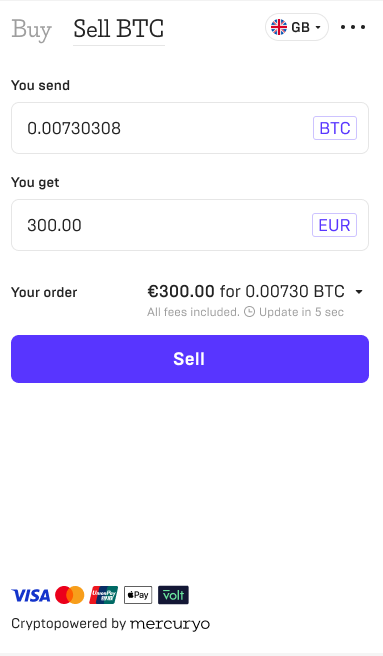Screen dimensions: 383x656
Task: Click the update timer clock icon
Action: pyautogui.click(x=249, y=312)
